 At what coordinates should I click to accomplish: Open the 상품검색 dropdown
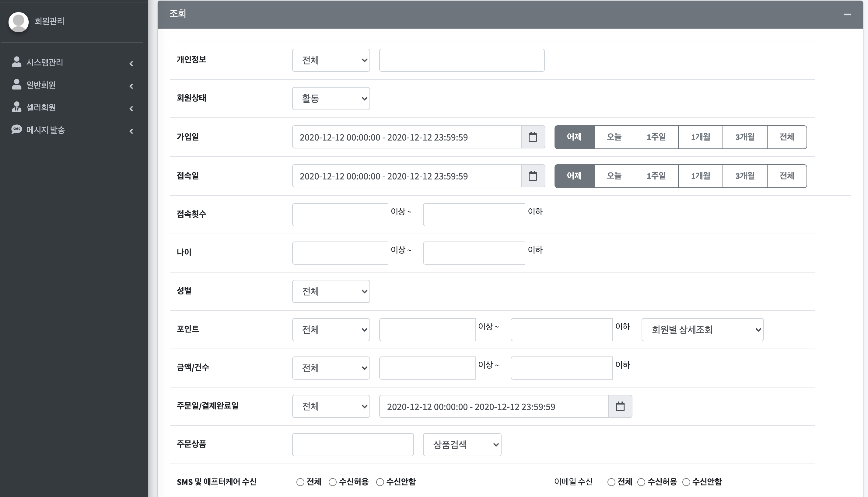462,444
